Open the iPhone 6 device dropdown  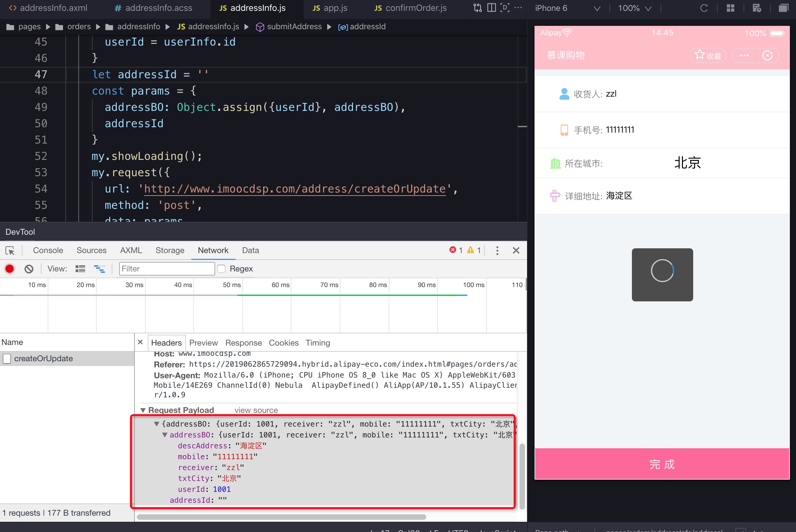pos(567,8)
